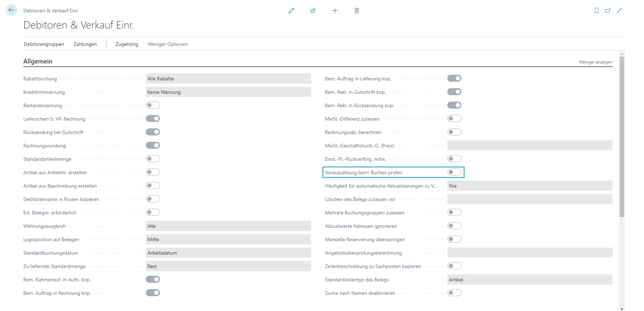The height and width of the screenshot is (311, 644).
Task: Click the back arrow button
Action: coord(11,10)
